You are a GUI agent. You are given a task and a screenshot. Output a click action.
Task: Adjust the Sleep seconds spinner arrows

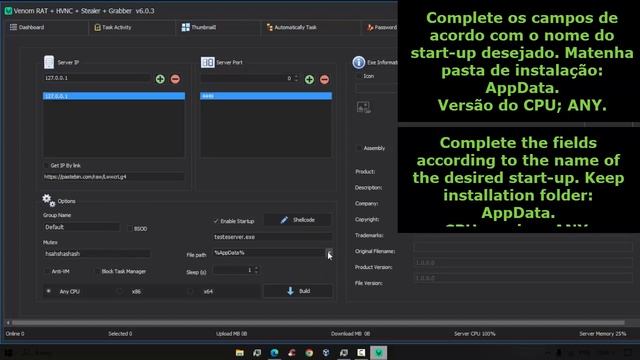tap(256, 270)
